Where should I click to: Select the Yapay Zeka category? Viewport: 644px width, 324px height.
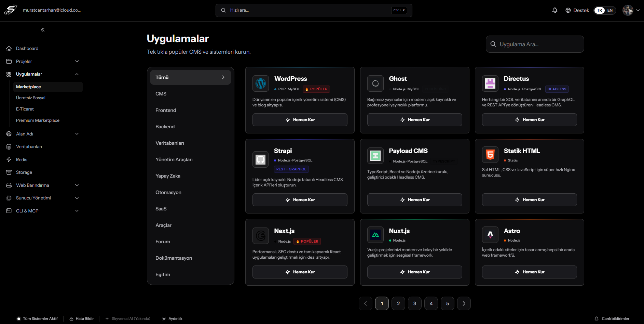click(191, 176)
